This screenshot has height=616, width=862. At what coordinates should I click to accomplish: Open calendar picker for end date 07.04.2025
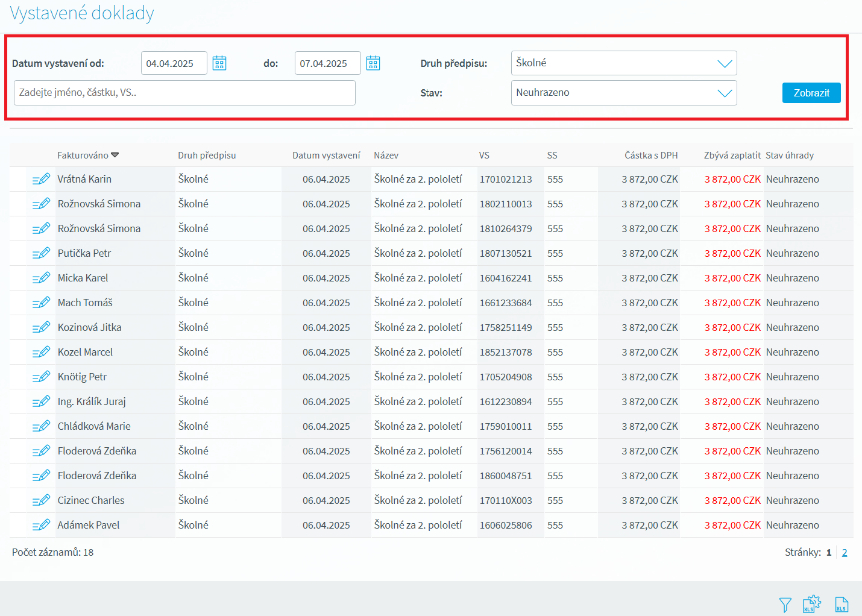pyautogui.click(x=373, y=63)
